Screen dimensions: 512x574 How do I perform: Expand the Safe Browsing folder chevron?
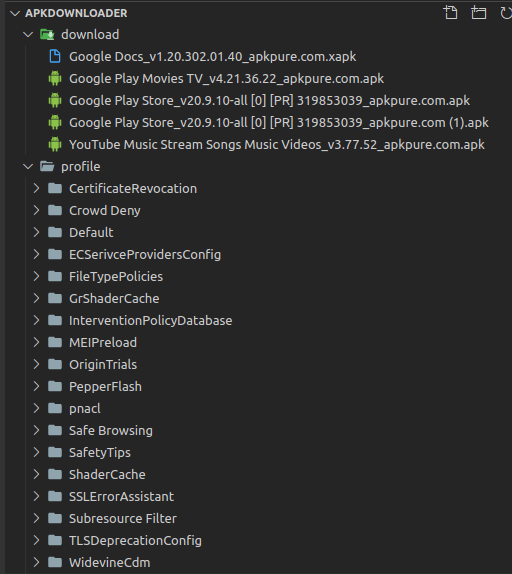[x=36, y=430]
